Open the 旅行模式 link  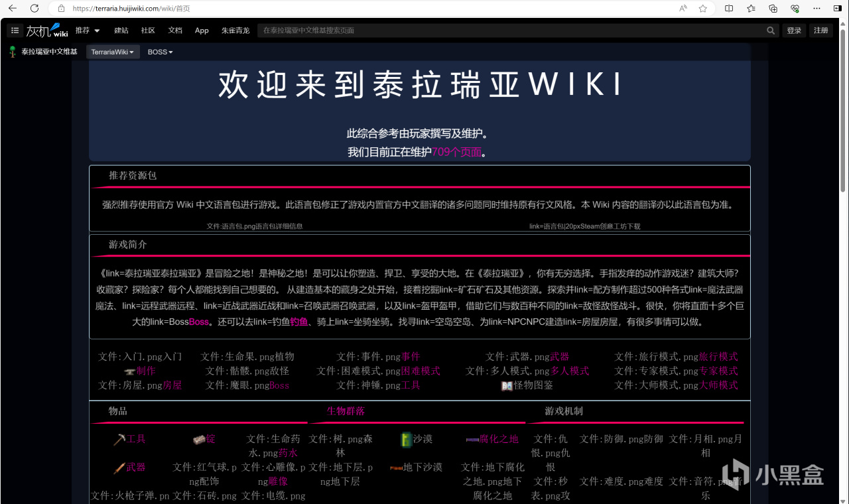point(718,357)
